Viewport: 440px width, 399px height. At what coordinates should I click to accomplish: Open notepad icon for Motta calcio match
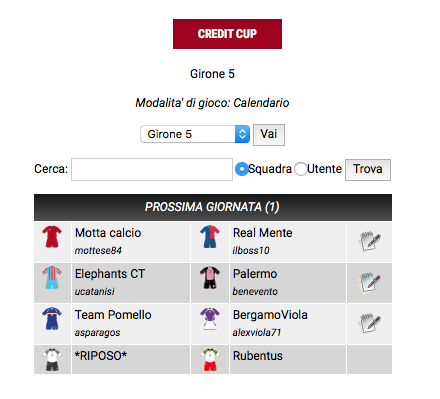coord(369,242)
